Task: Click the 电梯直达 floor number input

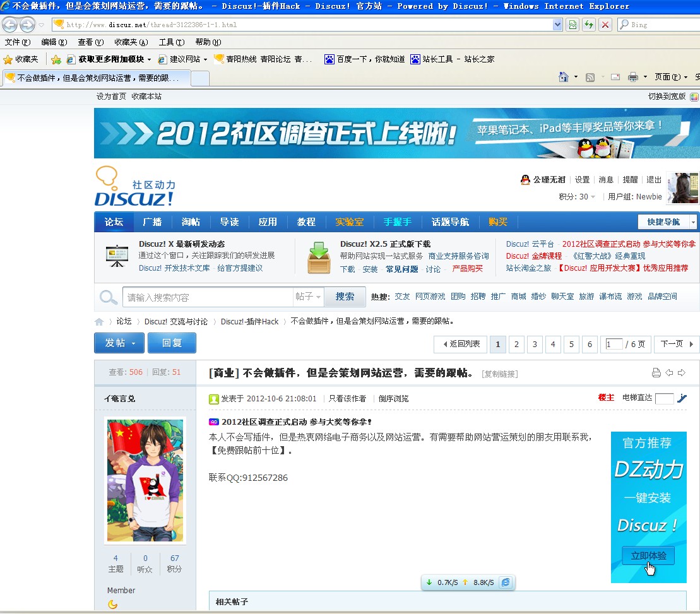Action: (x=664, y=398)
